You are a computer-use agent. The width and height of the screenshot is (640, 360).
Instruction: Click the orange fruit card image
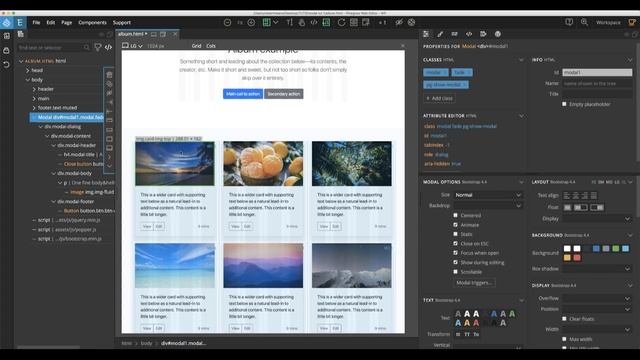tap(263, 164)
